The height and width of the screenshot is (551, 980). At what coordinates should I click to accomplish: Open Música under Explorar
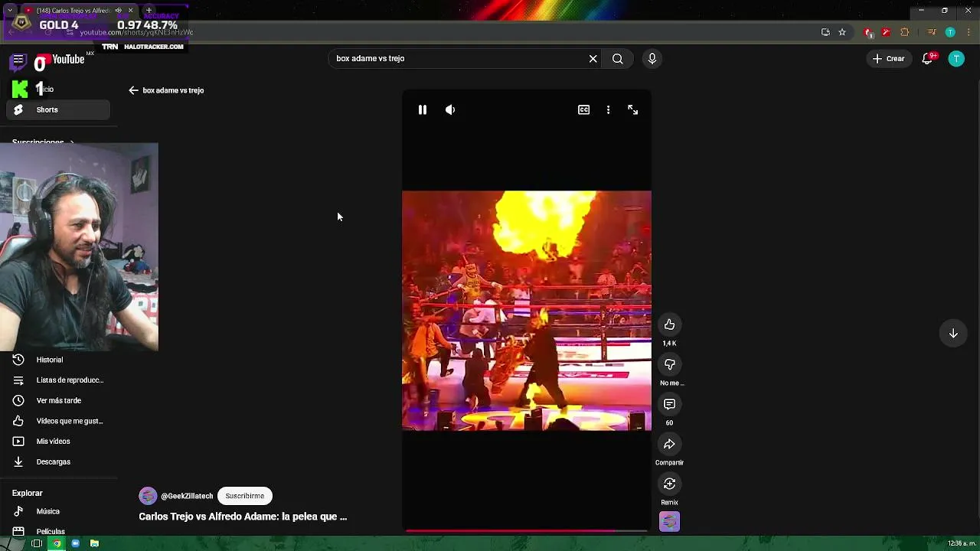58,511
